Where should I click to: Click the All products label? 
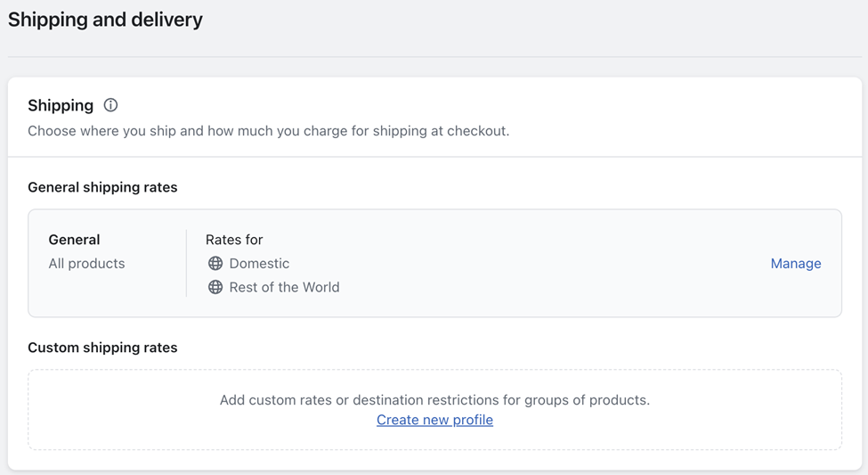[86, 263]
